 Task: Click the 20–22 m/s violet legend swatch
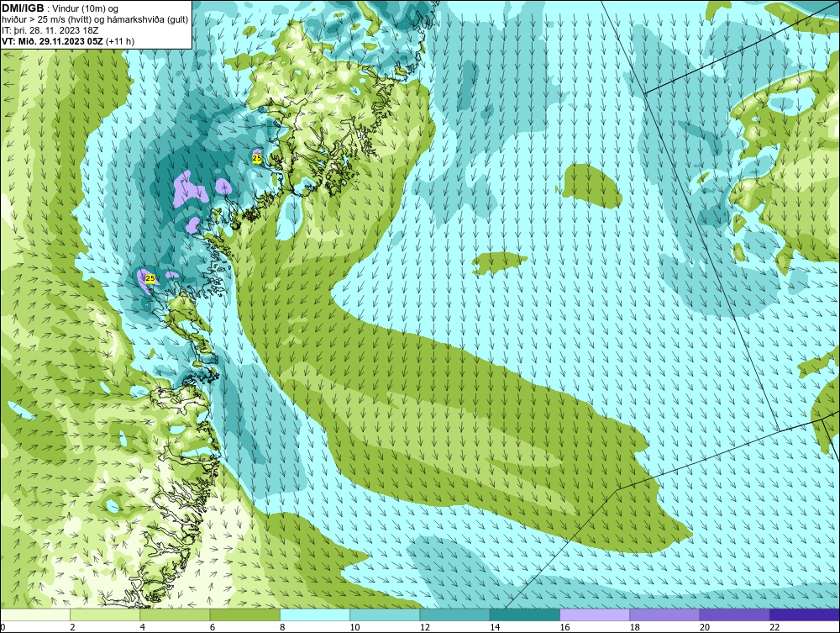coord(734,615)
